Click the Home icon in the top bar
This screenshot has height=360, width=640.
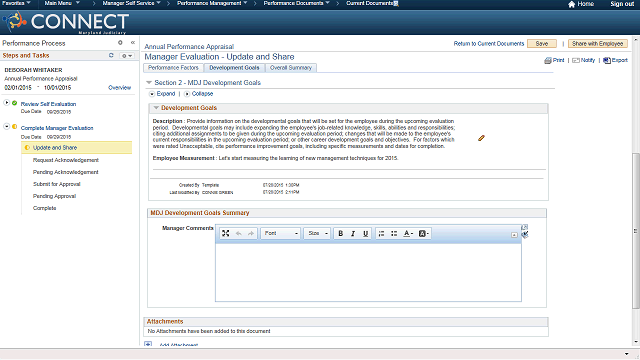coord(571,4)
